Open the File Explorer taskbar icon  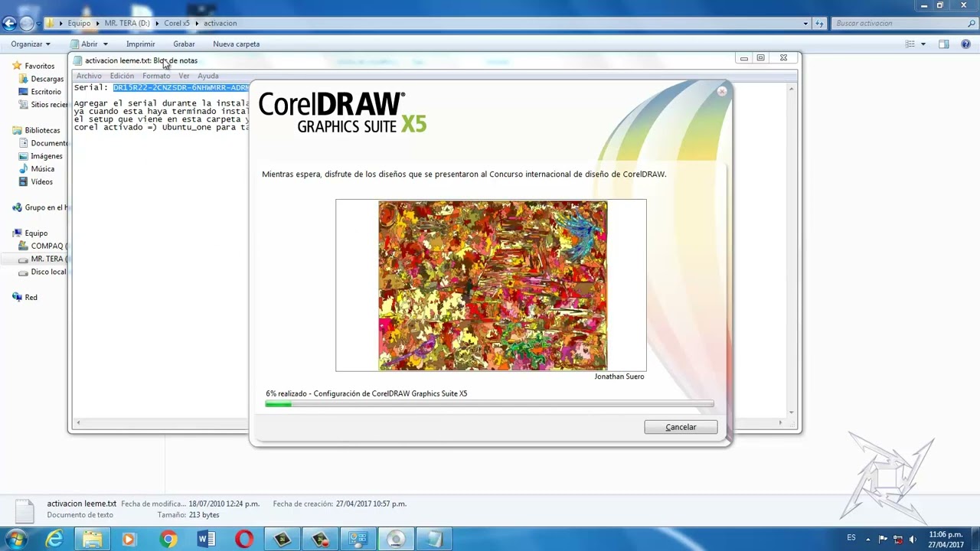[x=93, y=540]
